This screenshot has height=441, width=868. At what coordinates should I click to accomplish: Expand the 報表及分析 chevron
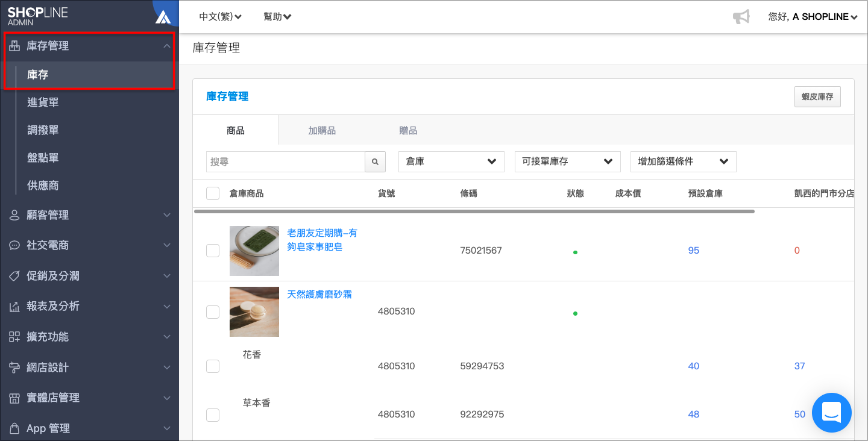[167, 307]
